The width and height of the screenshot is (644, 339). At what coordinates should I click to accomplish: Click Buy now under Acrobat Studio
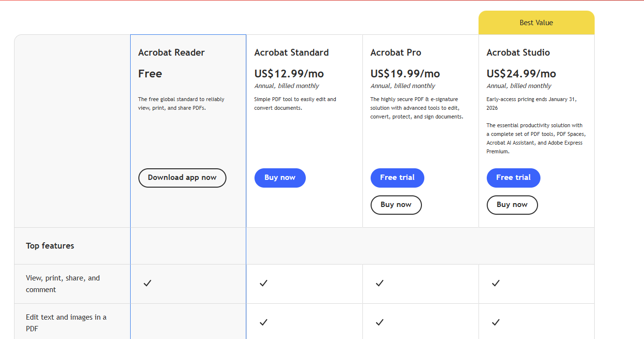[512, 205]
